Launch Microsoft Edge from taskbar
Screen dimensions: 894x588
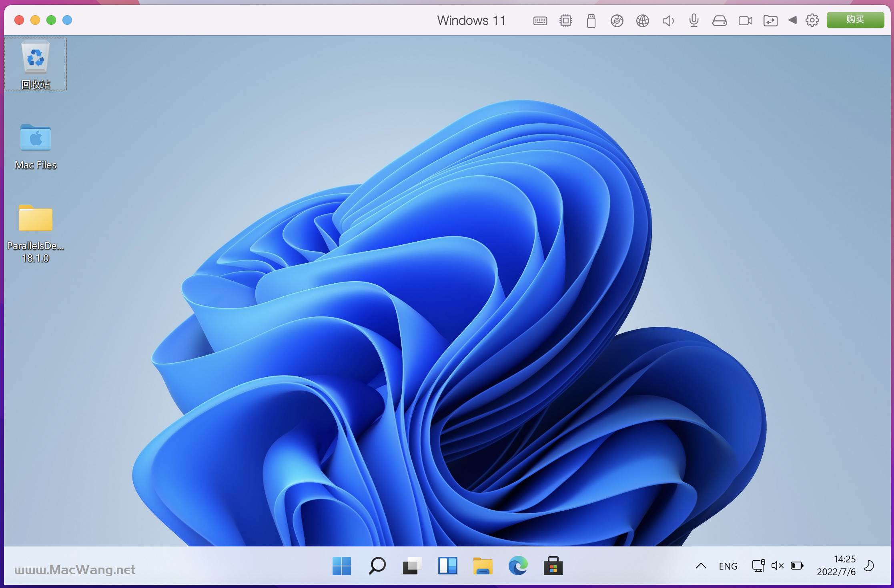coord(518,566)
